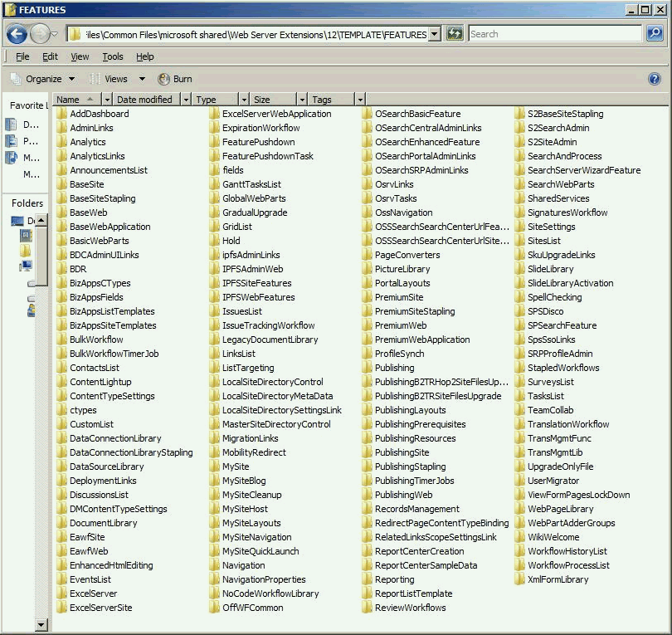The image size is (672, 635).
Task: Open the address bar history dropdown
Action: point(435,34)
